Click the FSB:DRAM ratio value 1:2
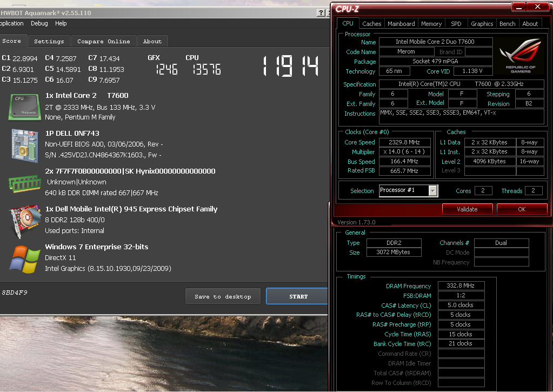Viewport: 553px width, 392px height. coord(461,295)
